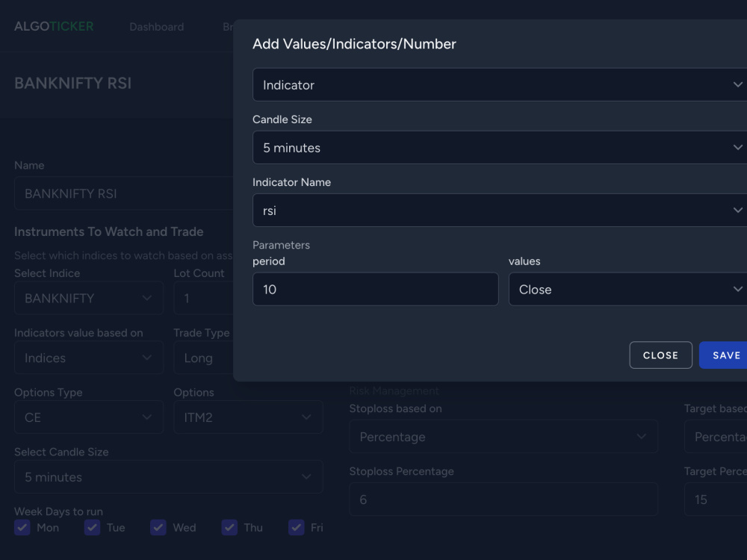Image resolution: width=747 pixels, height=560 pixels.
Task: Click the period input field showing 10
Action: [x=376, y=289]
